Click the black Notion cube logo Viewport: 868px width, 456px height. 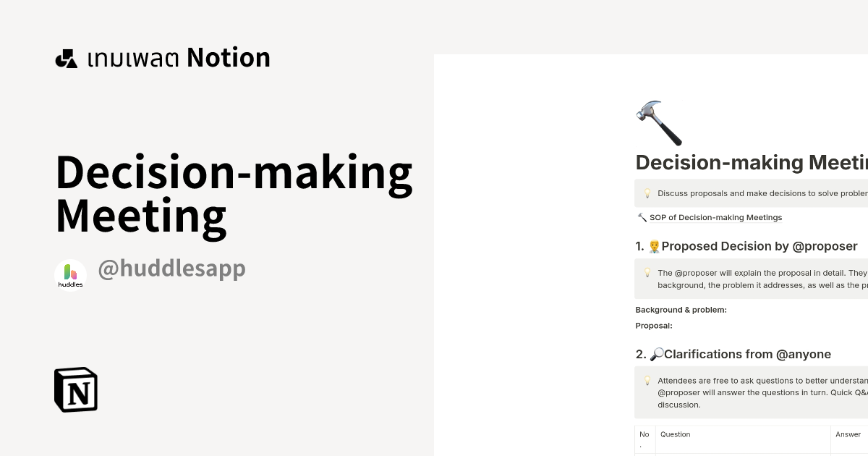[x=76, y=389]
